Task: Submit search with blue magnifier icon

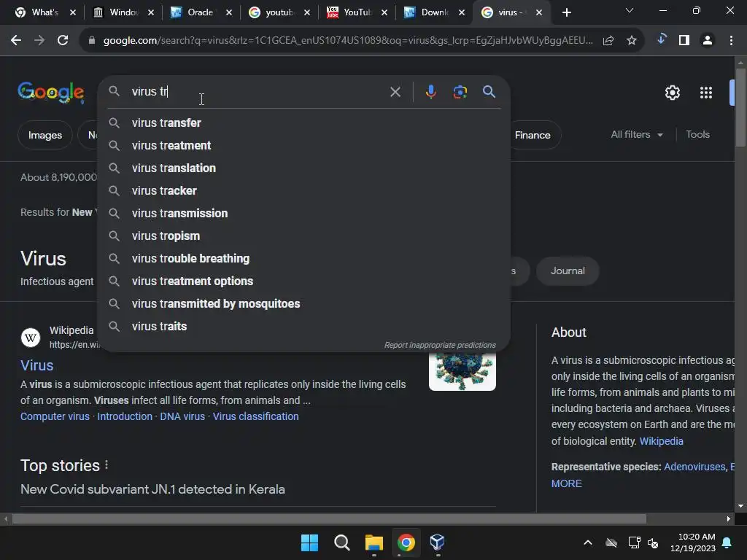Action: (x=489, y=91)
